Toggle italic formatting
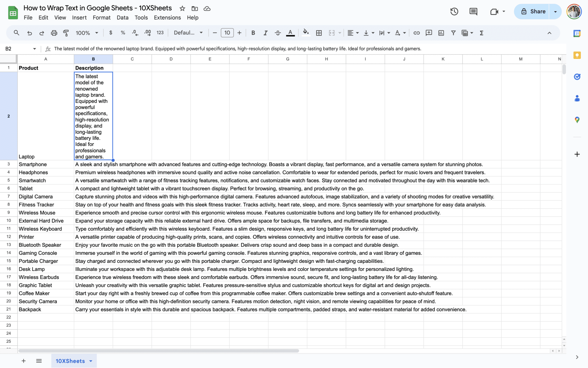The image size is (588, 368). tap(265, 33)
